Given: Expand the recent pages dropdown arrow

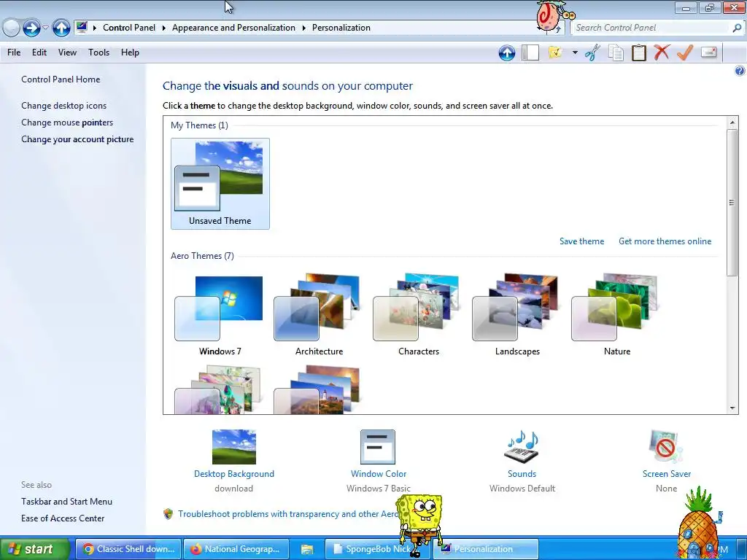Looking at the screenshot, I should point(45,28).
